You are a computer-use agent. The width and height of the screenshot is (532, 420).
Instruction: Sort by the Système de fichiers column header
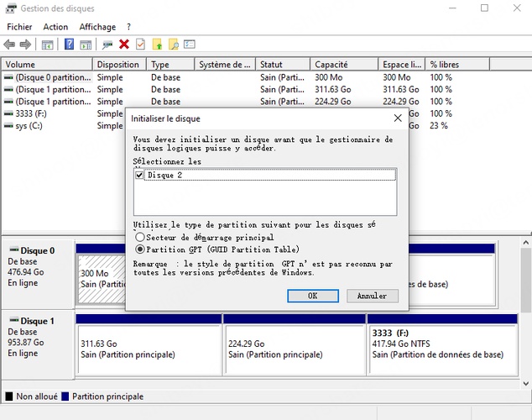225,64
